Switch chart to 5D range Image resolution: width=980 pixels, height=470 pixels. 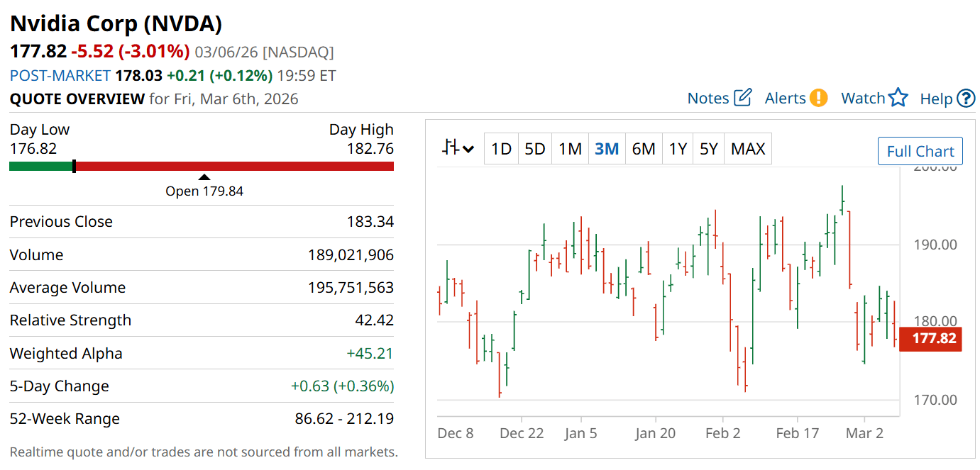click(534, 149)
